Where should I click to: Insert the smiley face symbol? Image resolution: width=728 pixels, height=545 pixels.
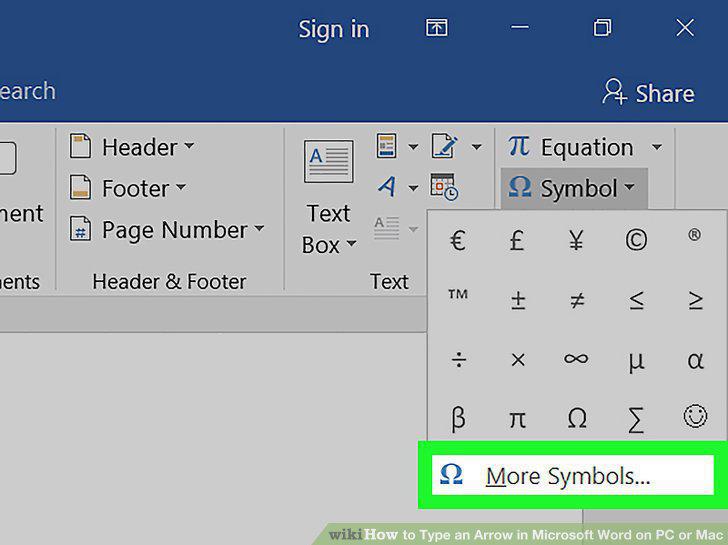click(x=695, y=416)
